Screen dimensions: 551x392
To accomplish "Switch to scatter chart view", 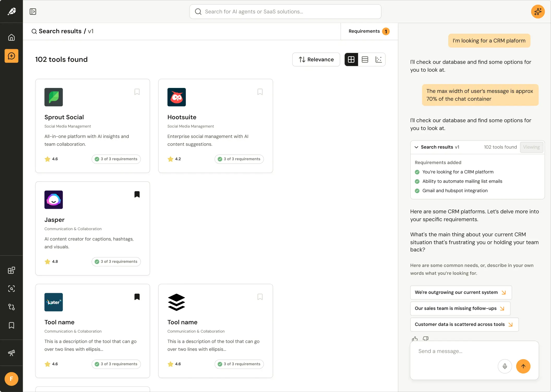I will click(x=378, y=60).
